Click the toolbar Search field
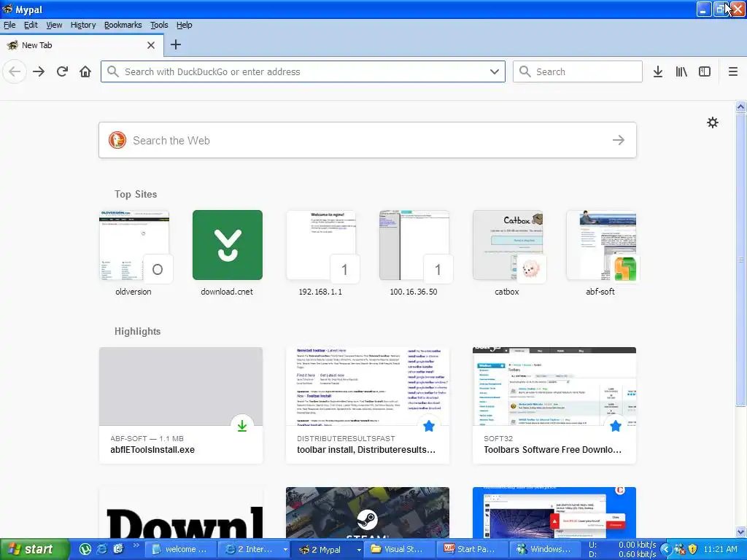The height and width of the screenshot is (560, 747). tap(578, 72)
